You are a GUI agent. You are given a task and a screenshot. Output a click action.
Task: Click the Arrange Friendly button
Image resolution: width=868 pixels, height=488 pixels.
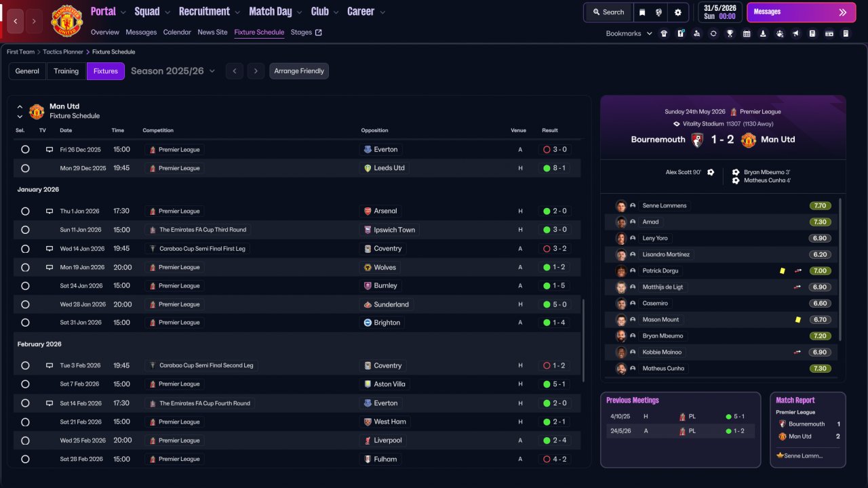[299, 71]
